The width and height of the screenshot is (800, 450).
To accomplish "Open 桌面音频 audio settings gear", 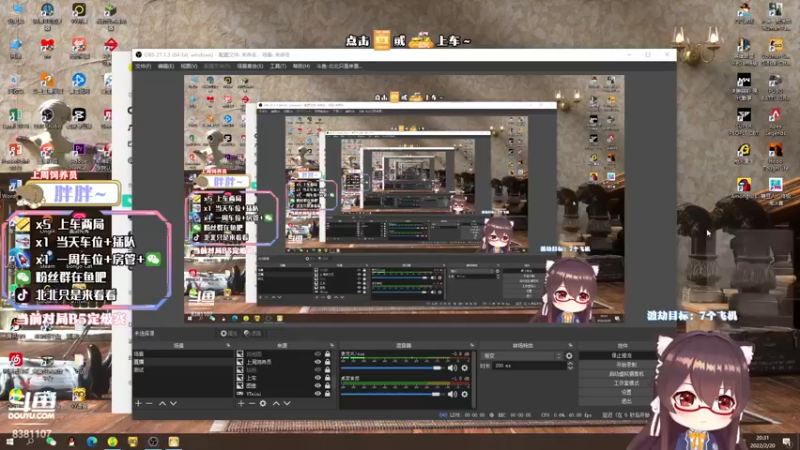I will coord(464,394).
